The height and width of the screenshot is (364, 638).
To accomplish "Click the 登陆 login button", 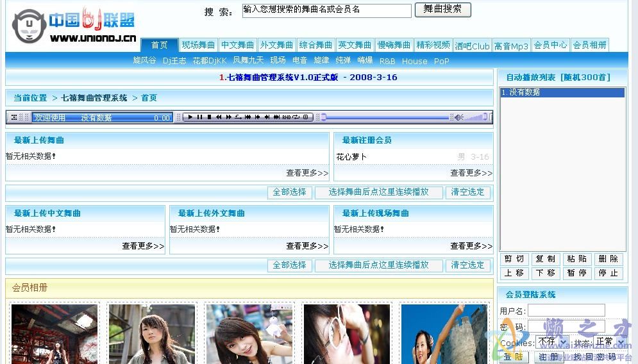I will point(512,357).
